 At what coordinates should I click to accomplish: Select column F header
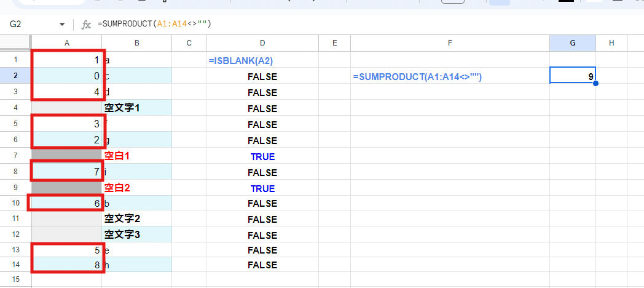coord(450,43)
